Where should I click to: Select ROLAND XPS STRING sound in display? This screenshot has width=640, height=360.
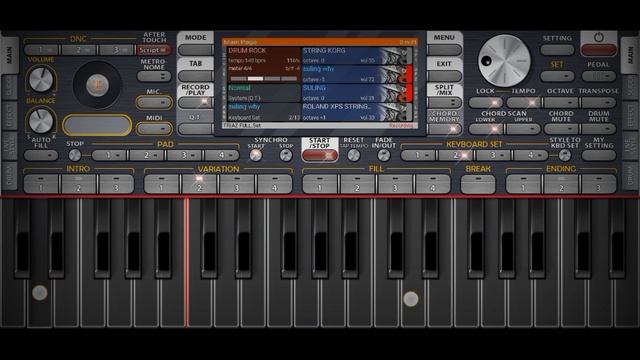356,112
